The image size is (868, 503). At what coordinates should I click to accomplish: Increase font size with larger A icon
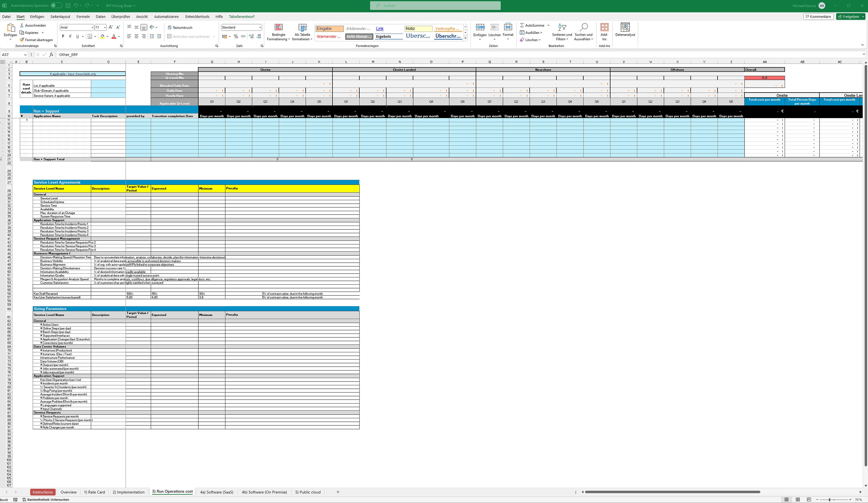pos(111,27)
